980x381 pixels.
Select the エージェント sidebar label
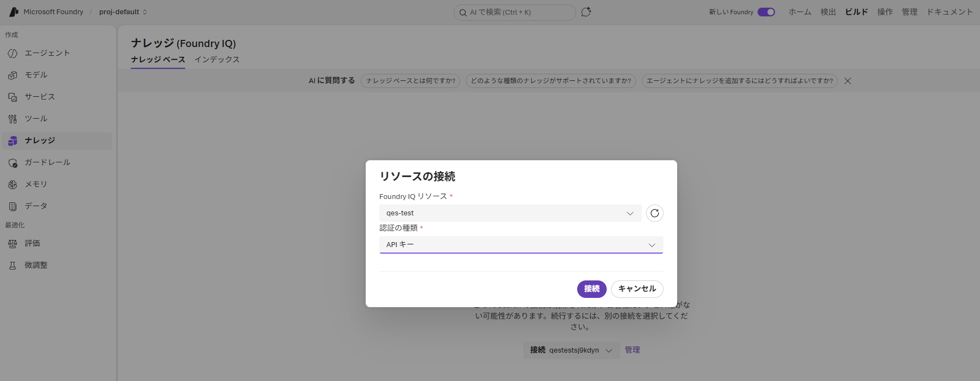click(48, 53)
